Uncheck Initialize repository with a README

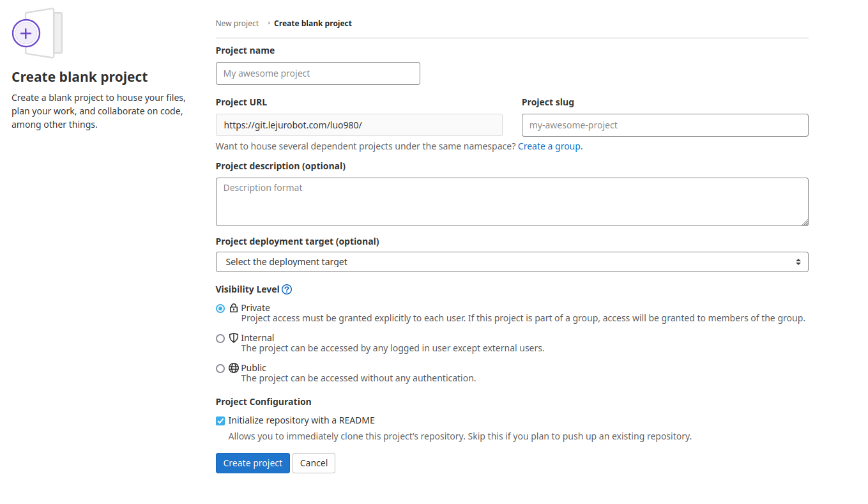click(x=220, y=421)
